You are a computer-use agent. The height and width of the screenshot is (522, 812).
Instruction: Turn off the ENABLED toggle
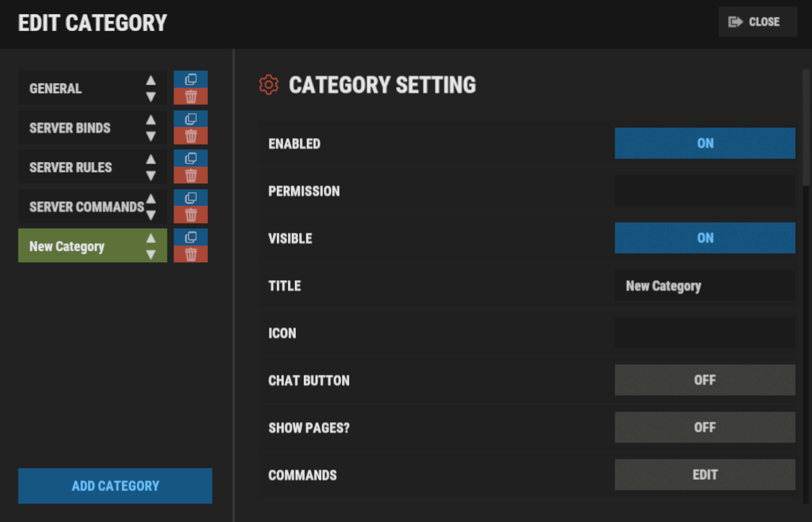(704, 143)
